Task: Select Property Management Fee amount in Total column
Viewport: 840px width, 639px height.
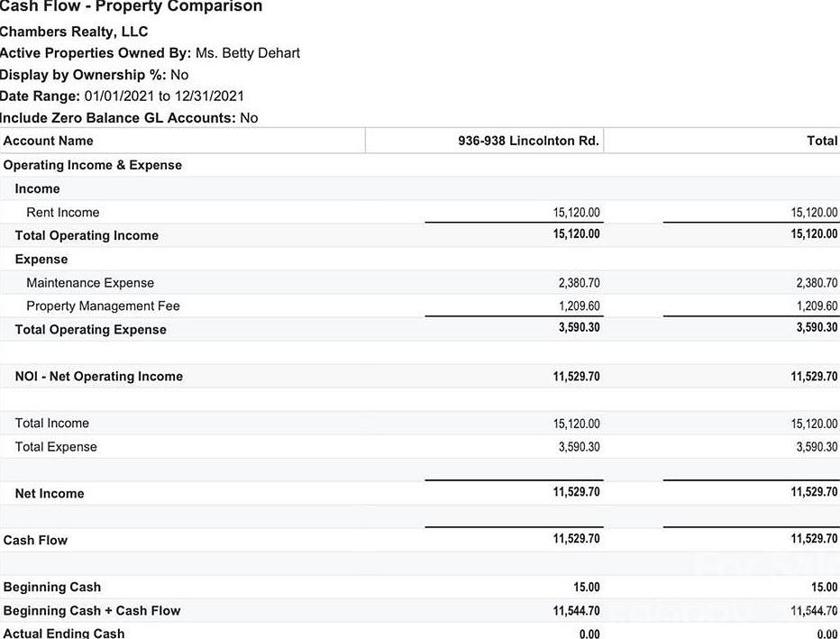Action: click(817, 306)
